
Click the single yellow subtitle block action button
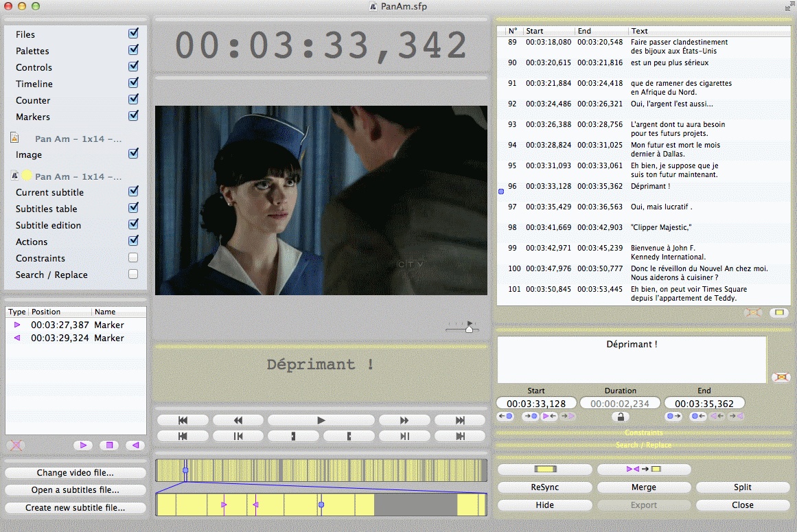point(545,469)
